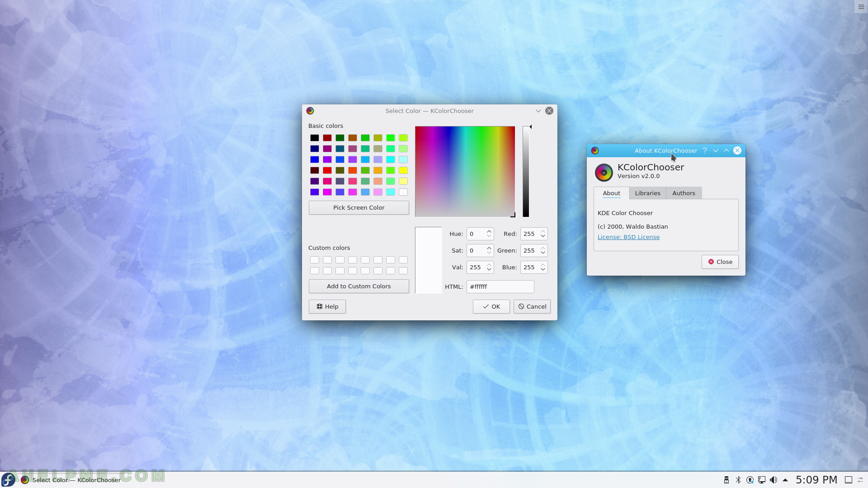Open Help in the color dialog
Viewport: 868px width, 488px height.
pyautogui.click(x=327, y=306)
